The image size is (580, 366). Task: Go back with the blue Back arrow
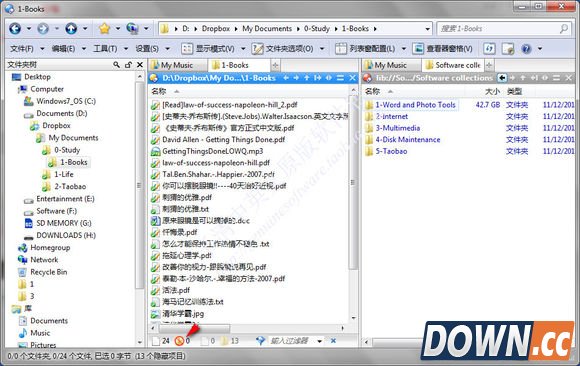click(15, 28)
